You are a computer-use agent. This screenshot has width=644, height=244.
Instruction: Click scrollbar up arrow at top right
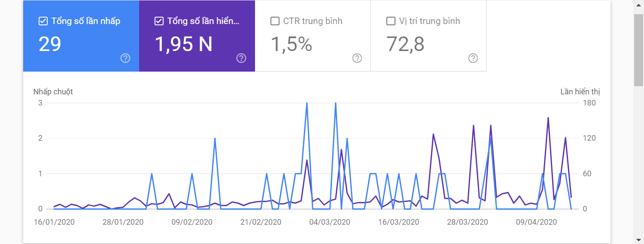(x=639, y=5)
